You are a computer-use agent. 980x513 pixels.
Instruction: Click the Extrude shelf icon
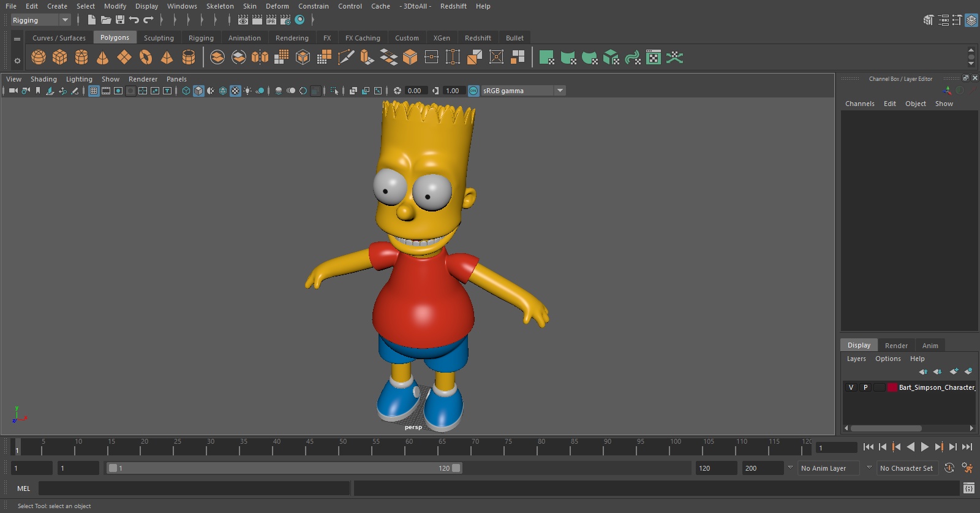click(x=367, y=58)
